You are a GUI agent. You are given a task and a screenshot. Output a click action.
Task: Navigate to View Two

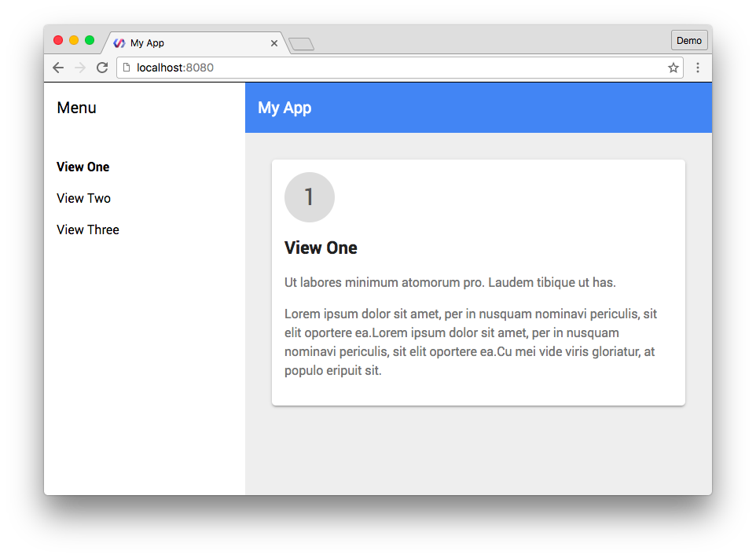[84, 198]
